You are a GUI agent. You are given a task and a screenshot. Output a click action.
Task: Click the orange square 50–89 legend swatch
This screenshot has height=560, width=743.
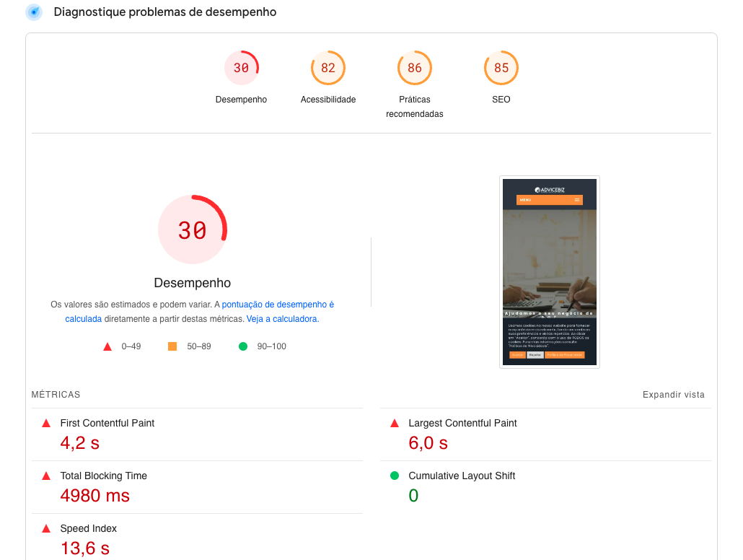click(172, 346)
